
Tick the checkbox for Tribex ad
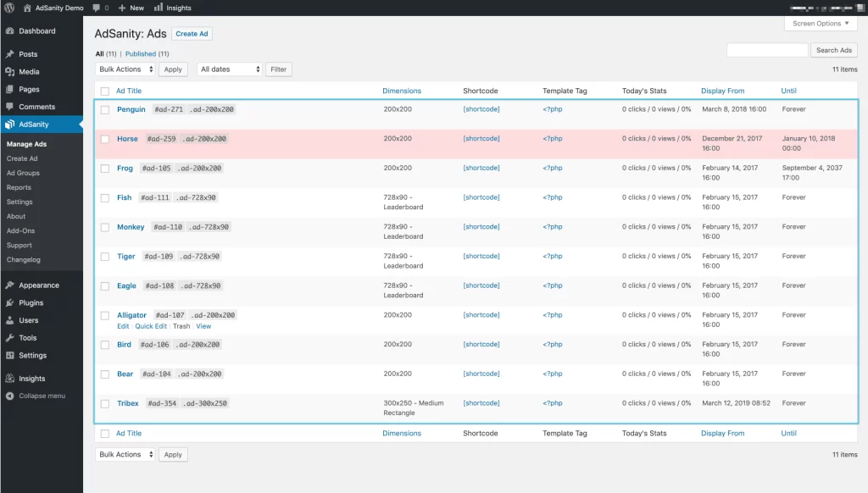point(104,403)
